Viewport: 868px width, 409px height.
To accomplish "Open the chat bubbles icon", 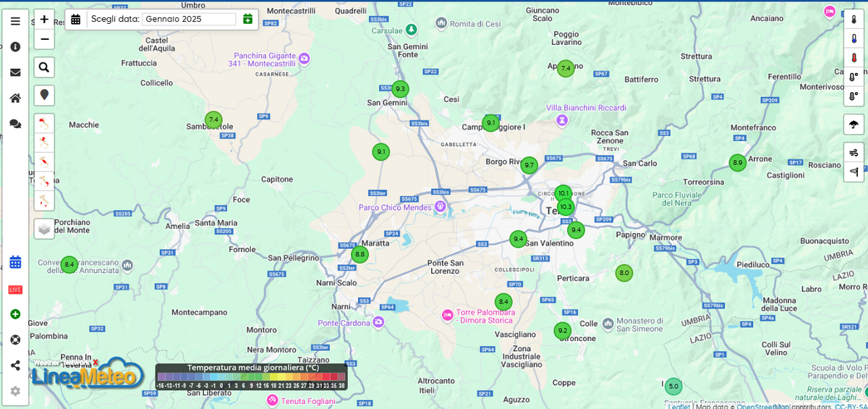I will [x=15, y=124].
